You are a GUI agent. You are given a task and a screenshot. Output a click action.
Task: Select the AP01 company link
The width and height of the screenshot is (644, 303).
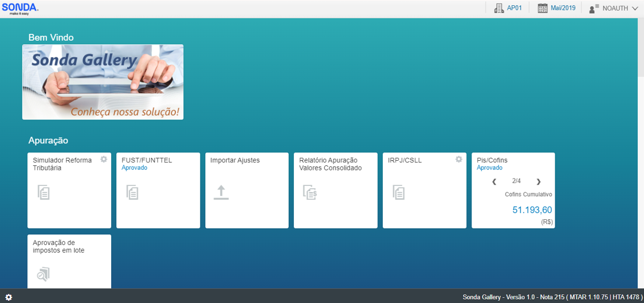514,8
